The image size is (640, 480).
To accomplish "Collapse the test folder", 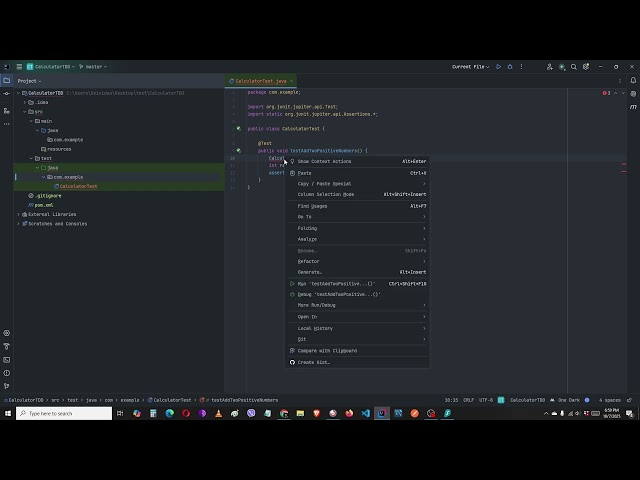I will click(31, 158).
